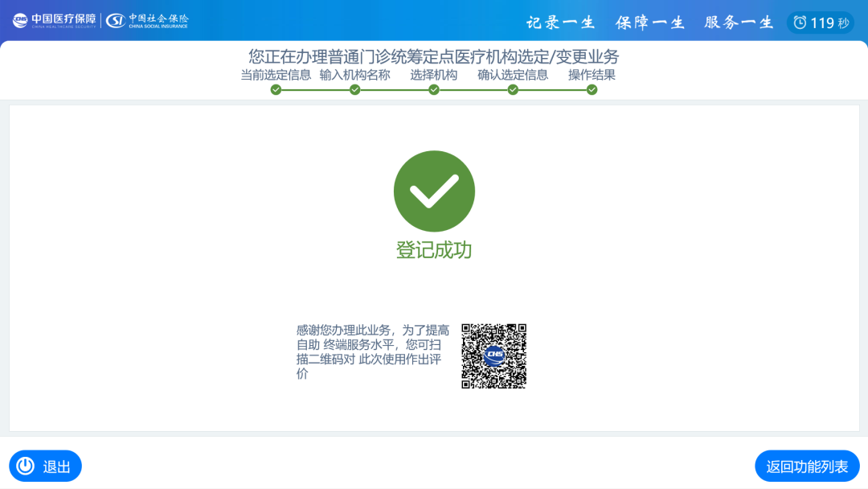Image resolution: width=868 pixels, height=489 pixels.
Task: Click the 操作结果 step label
Action: tap(592, 75)
